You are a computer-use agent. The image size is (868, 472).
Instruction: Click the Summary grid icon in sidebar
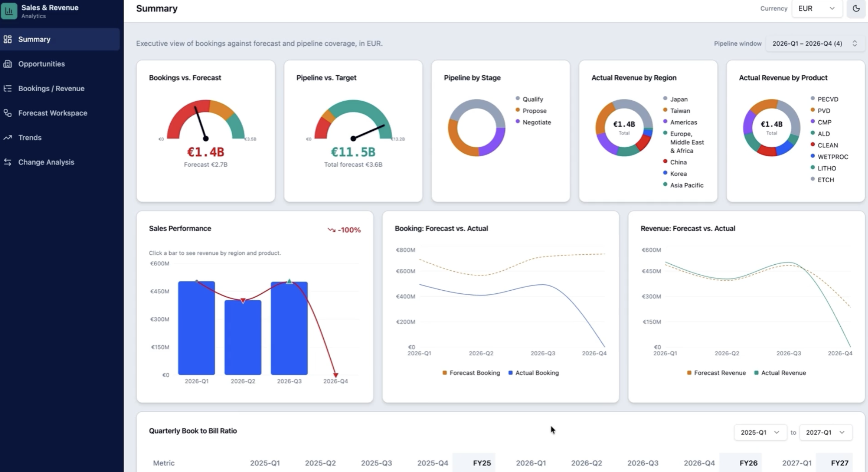7,39
